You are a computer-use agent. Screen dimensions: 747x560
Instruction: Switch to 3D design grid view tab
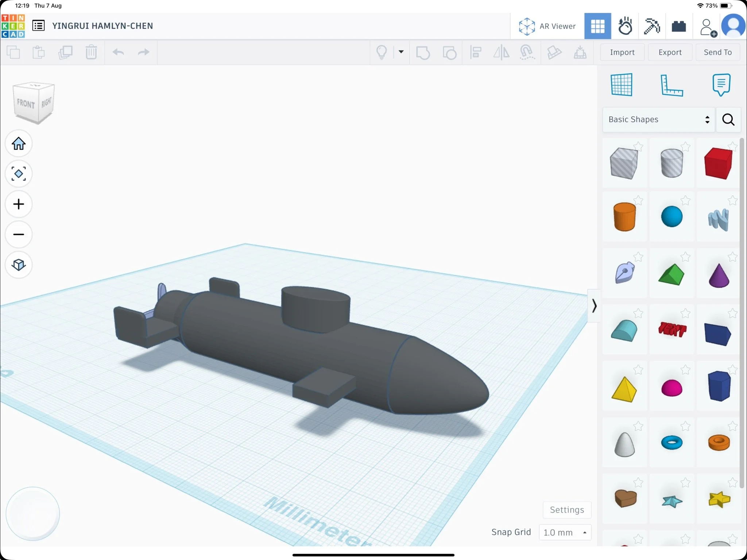597,26
